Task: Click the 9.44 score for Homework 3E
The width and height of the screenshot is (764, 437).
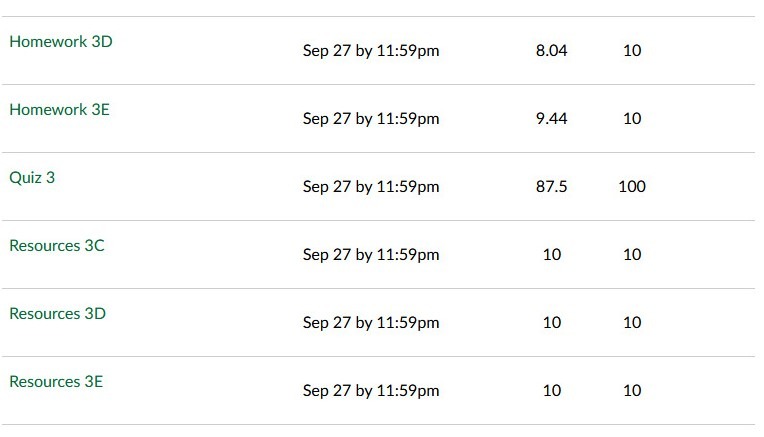Action: (x=551, y=119)
